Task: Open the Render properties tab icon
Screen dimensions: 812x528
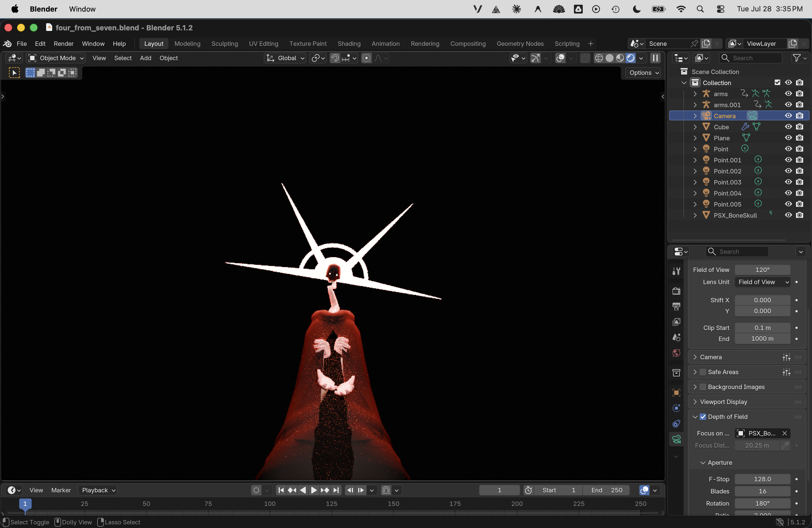Action: point(676,291)
